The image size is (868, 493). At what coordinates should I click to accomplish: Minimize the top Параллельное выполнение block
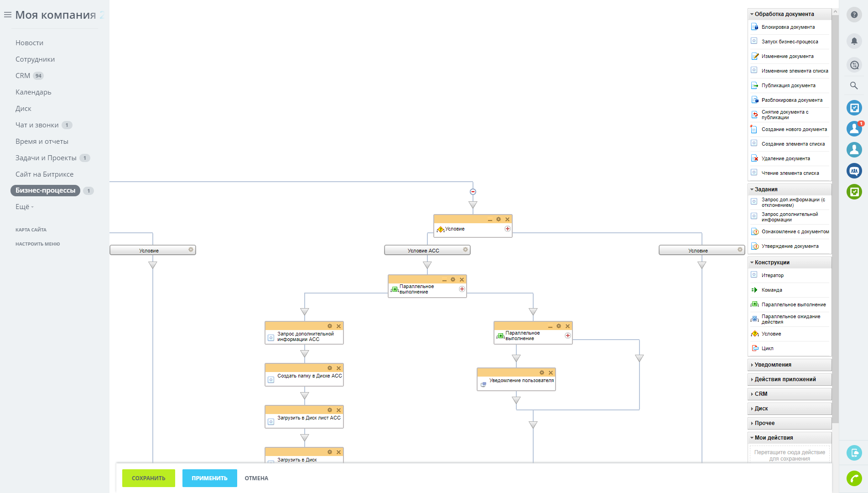coord(444,280)
